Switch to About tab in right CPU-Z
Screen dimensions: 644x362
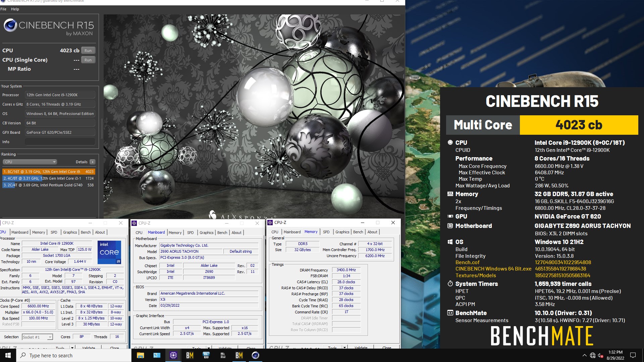pos(372,232)
